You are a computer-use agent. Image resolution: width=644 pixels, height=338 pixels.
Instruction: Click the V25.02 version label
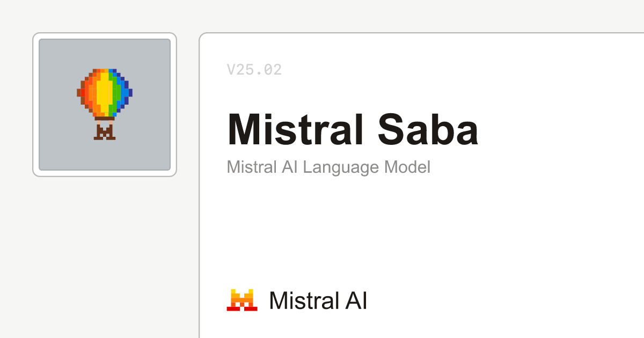[x=254, y=70]
